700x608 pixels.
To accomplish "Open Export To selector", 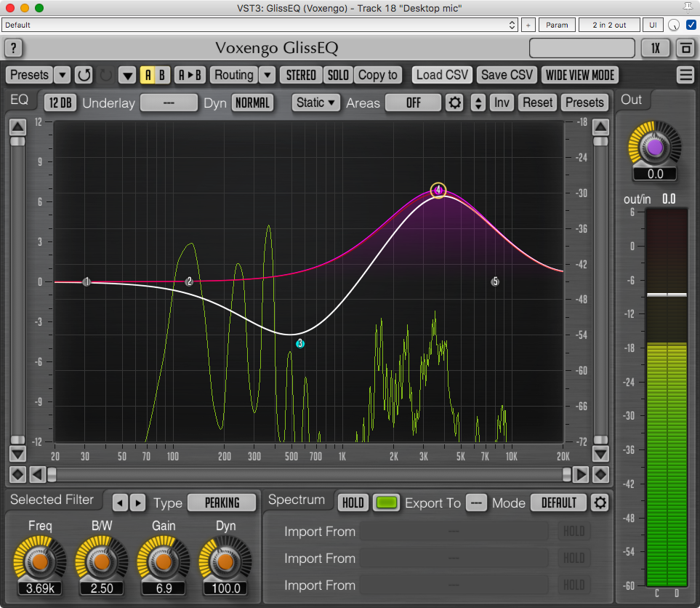I will pyautogui.click(x=476, y=503).
